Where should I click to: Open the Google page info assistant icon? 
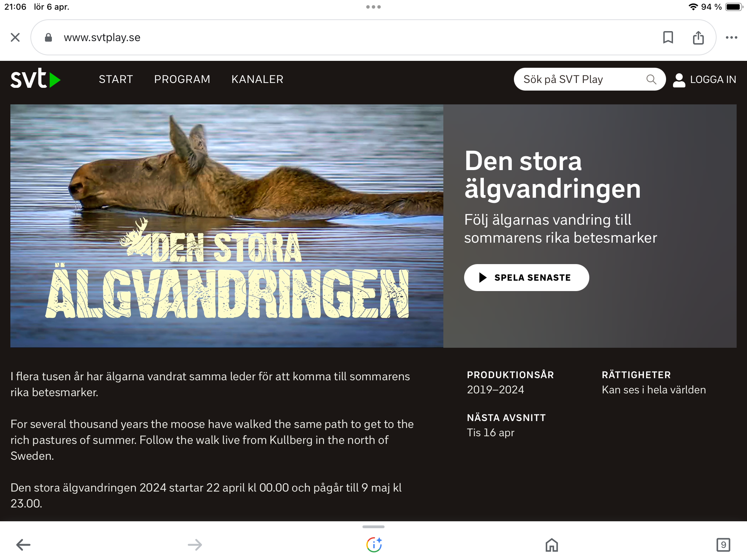pos(374,545)
